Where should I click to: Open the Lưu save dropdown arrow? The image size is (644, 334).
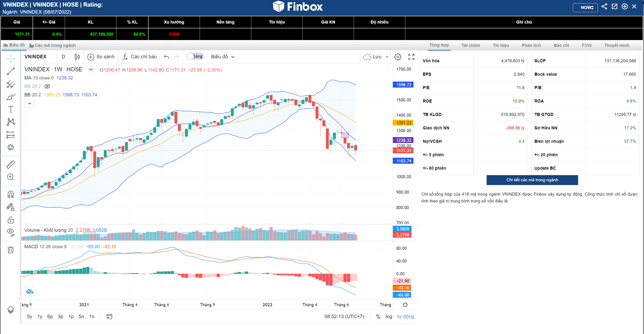point(387,57)
